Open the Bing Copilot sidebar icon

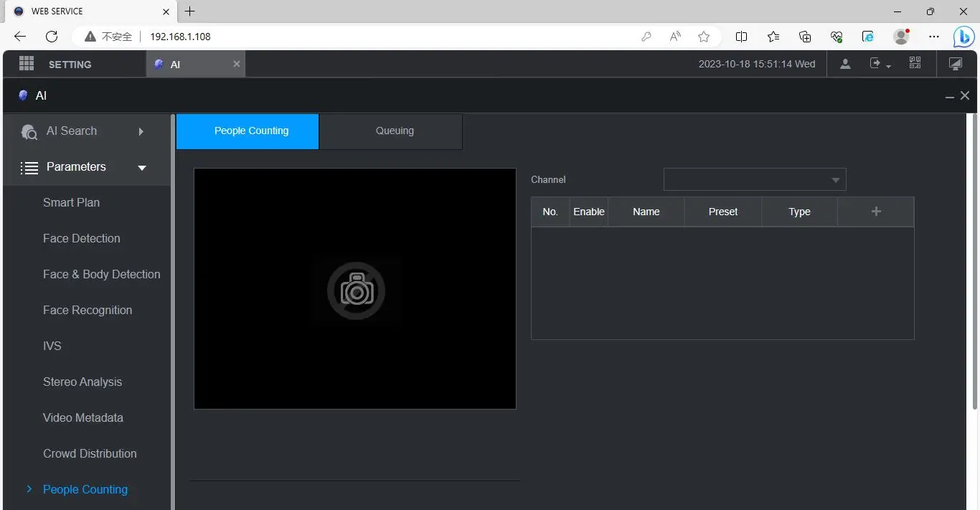click(963, 37)
